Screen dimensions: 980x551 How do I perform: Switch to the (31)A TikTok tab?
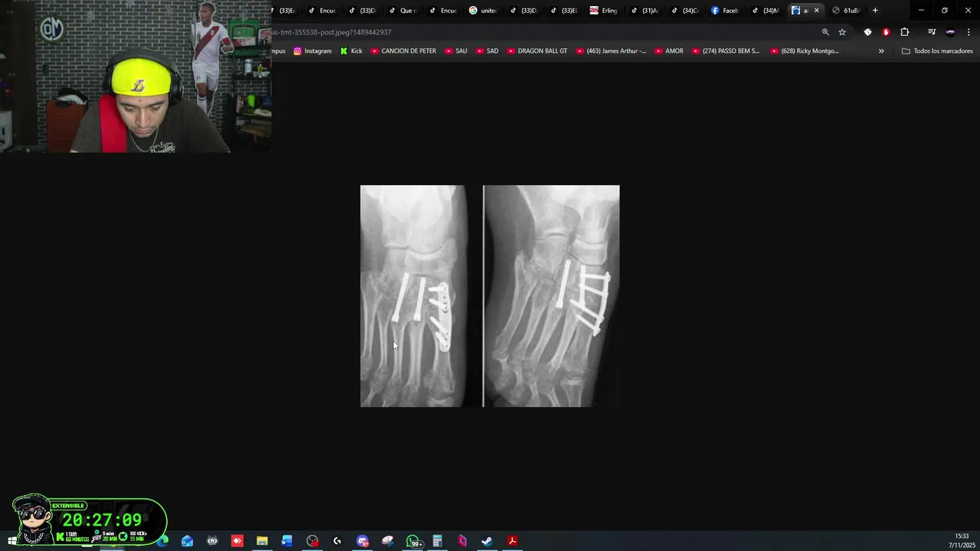point(644,10)
